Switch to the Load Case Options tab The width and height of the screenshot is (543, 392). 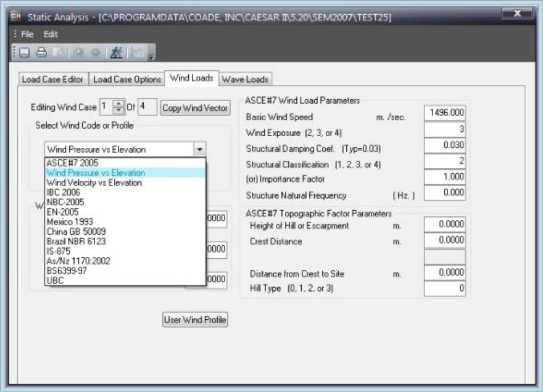click(127, 80)
